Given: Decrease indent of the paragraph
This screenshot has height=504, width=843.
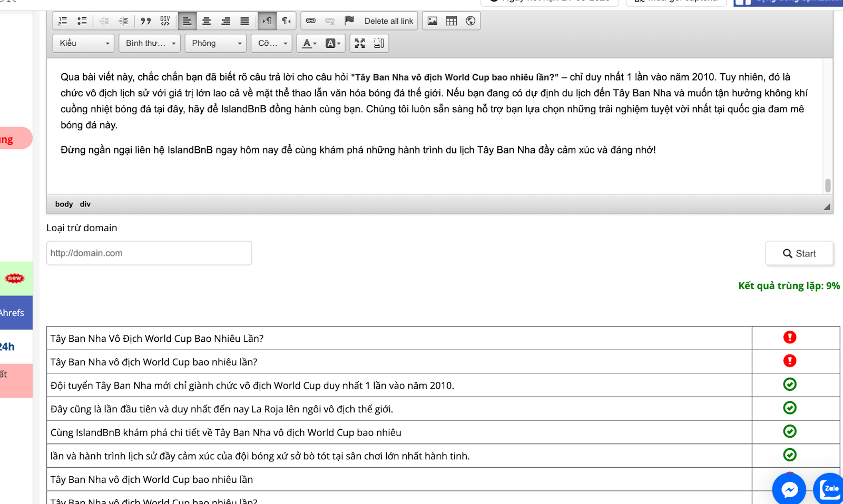Looking at the screenshot, I should tap(104, 21).
